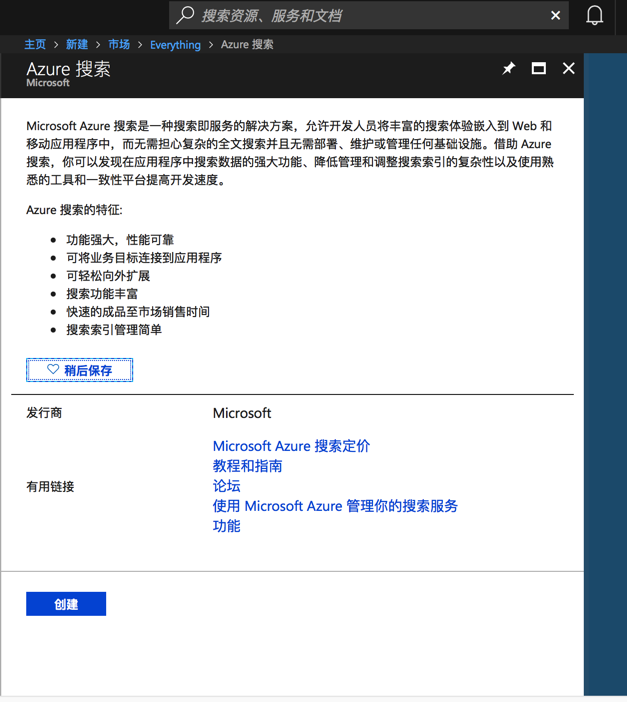This screenshot has width=627, height=702.
Task: Click bullet 可将业务目标连接到应用程序
Action: point(144,258)
